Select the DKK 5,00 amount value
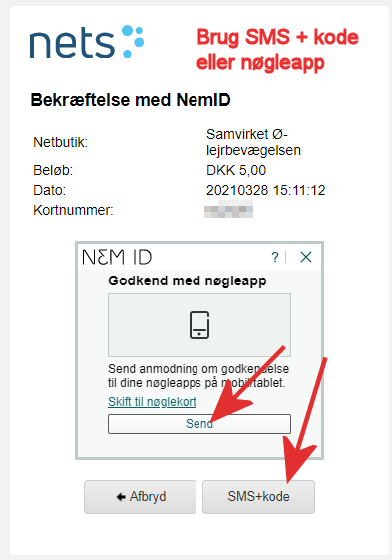This screenshot has width=392, height=560. pos(236,170)
